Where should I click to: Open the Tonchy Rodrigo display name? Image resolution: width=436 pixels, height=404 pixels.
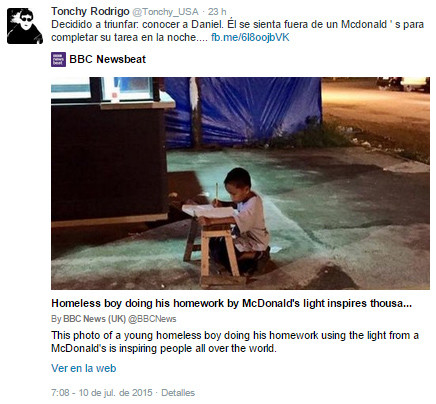click(x=90, y=11)
